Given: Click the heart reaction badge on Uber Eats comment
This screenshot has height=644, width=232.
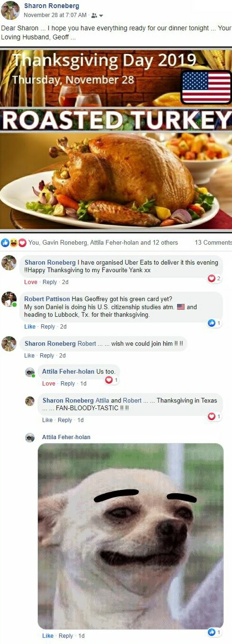Looking at the screenshot, I should coord(214,278).
